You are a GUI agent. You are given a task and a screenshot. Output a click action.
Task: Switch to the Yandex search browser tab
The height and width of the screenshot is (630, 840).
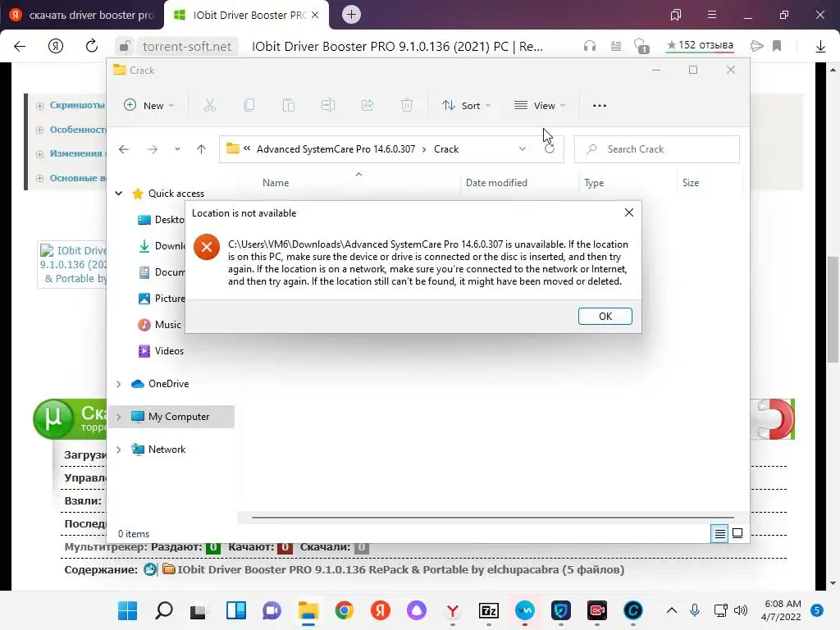click(x=83, y=15)
